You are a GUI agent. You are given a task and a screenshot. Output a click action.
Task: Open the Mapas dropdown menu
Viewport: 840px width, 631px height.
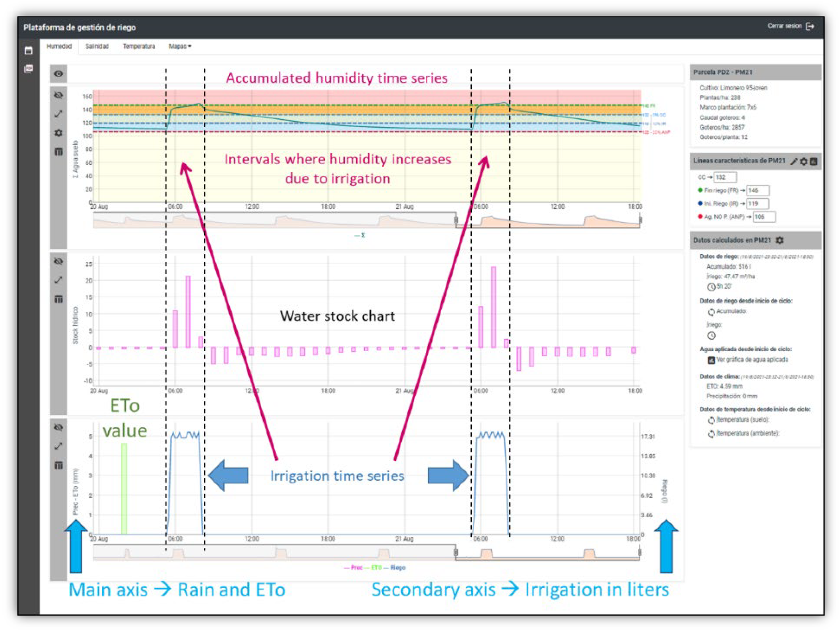coord(180,46)
